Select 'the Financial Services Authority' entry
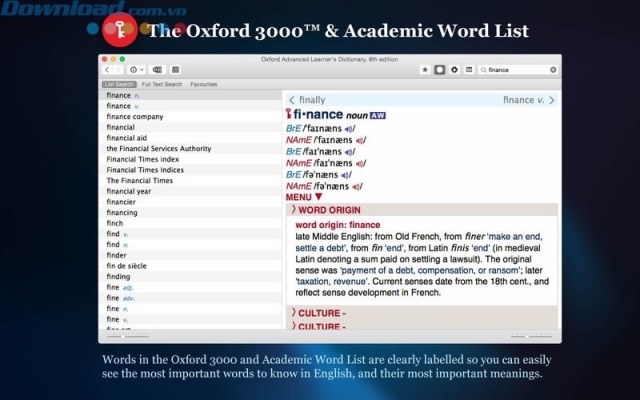The width and height of the screenshot is (640, 400). [190, 149]
